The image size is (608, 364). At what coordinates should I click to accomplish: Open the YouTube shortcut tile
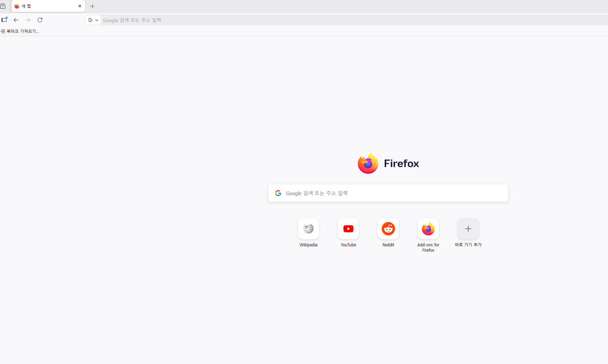pos(348,229)
